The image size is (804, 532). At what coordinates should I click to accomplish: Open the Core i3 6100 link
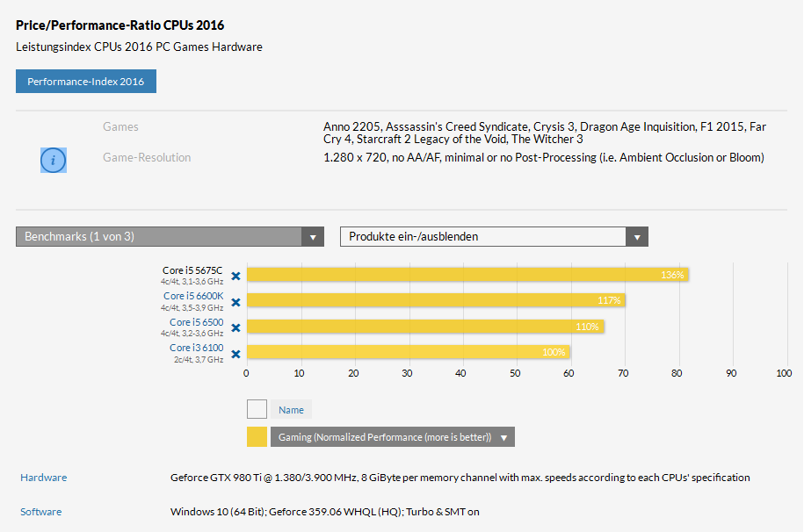point(196,348)
